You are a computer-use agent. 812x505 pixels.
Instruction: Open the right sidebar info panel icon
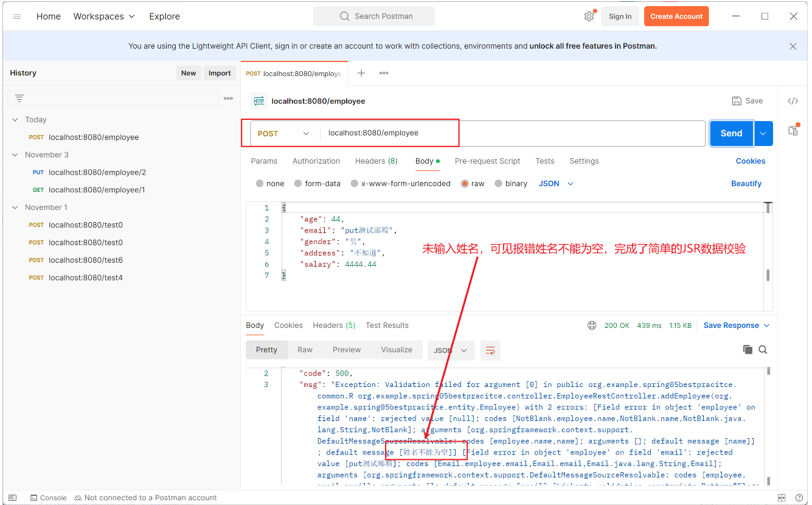(793, 130)
